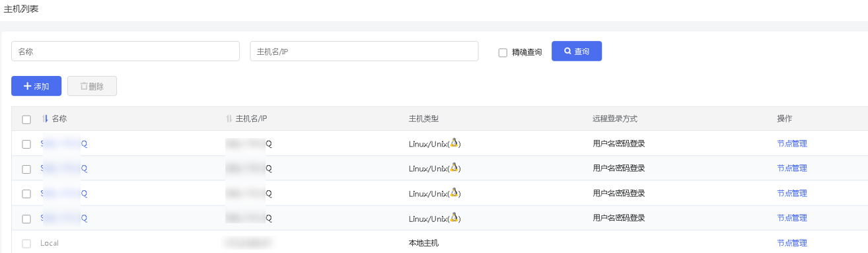Screen dimensions: 868x253
Task: Click the Linux penguin icon in third row
Action: [x=454, y=192]
